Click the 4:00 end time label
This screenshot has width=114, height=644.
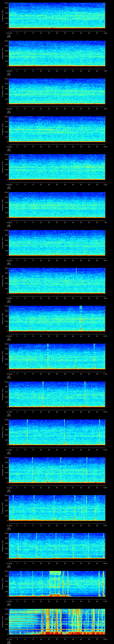(x=105, y=109)
